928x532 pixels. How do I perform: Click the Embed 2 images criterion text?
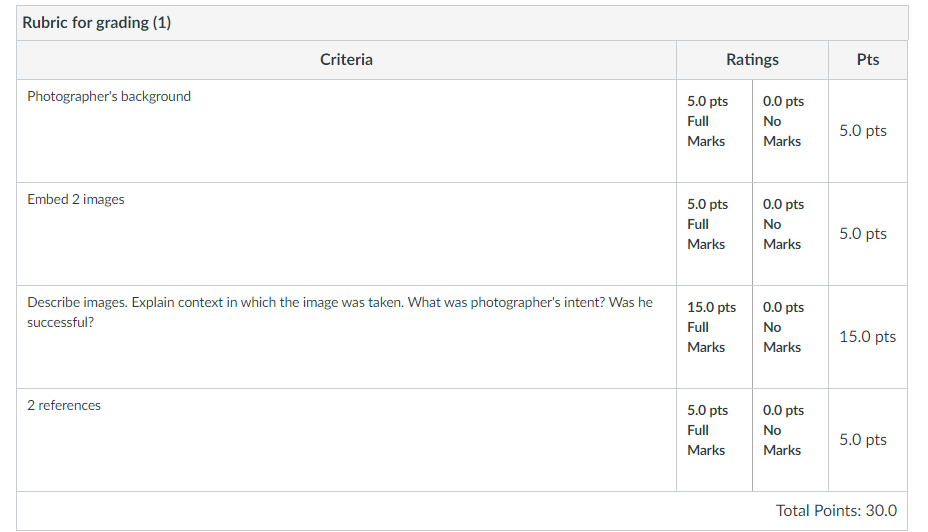click(76, 199)
